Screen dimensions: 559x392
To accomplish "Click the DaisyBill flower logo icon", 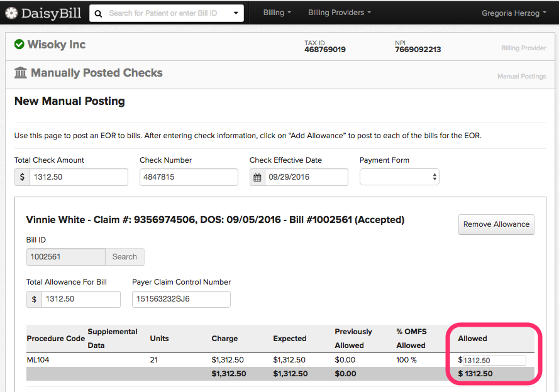I will pos(11,13).
